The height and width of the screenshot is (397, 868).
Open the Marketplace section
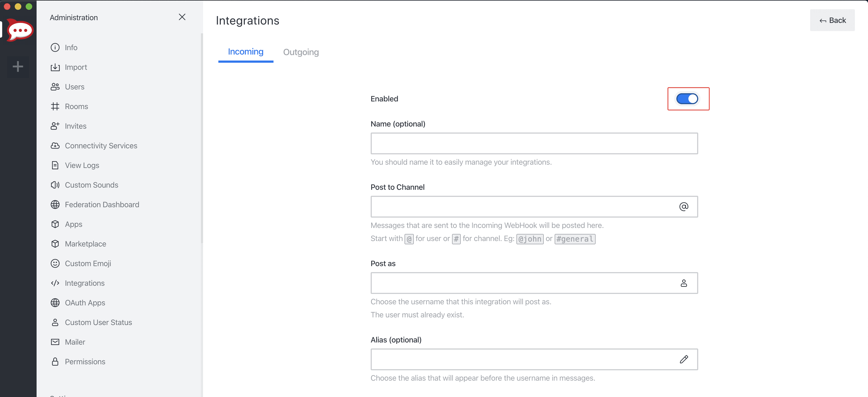tap(85, 243)
